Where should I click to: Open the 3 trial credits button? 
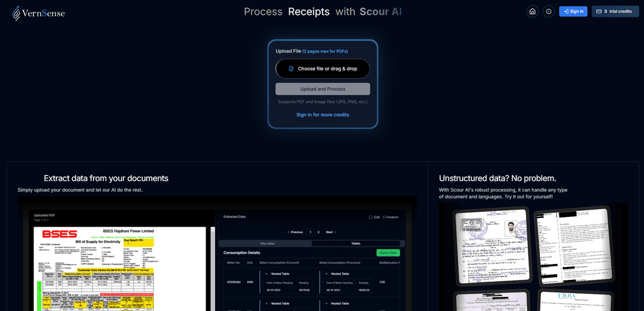615,11
